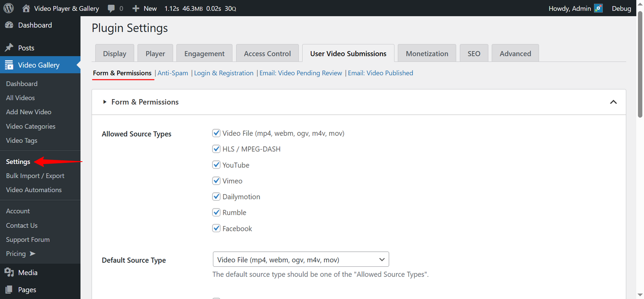644x299 pixels.
Task: Click the Pages icon in sidebar
Action: [x=9, y=289]
